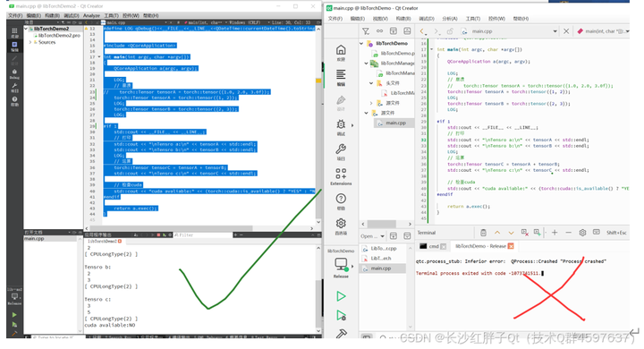644x349 pixels.
Task: Start debugging with play-bug icon in right window
Action: click(x=341, y=315)
